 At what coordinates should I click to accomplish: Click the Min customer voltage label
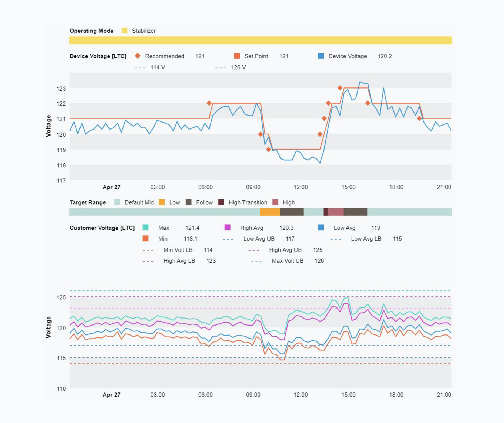click(x=163, y=239)
